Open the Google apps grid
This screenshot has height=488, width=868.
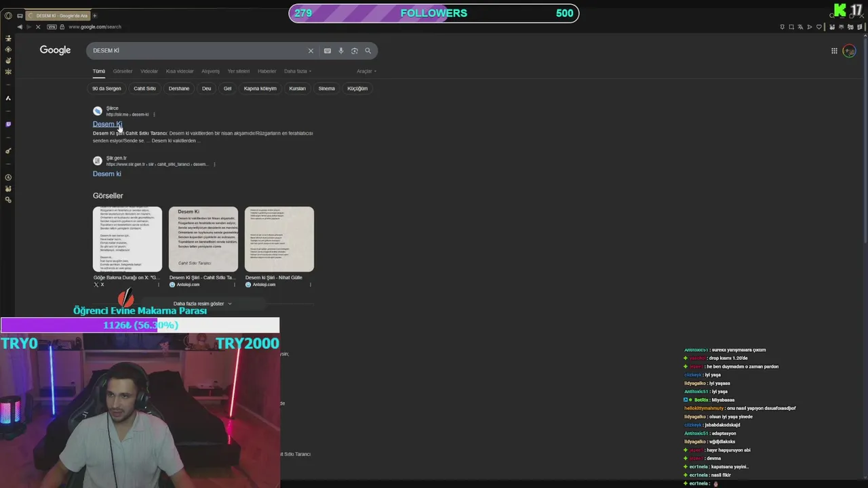click(x=834, y=51)
